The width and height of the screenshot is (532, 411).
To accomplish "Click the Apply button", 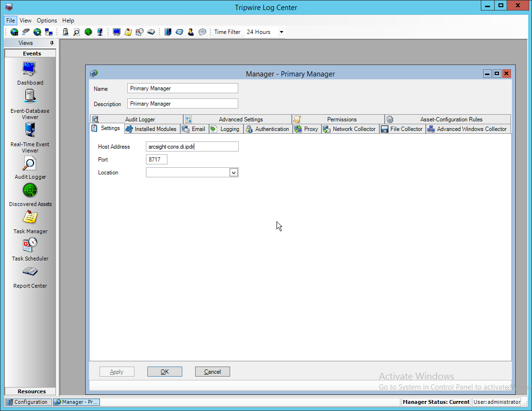I will pyautogui.click(x=117, y=372).
